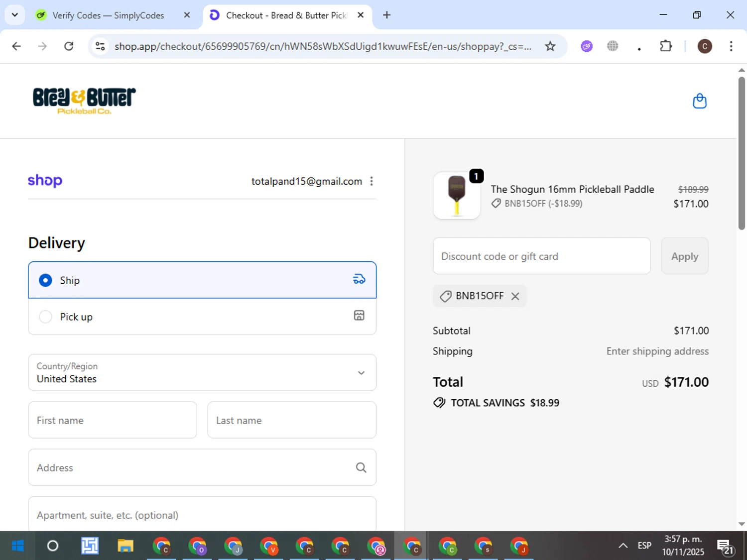This screenshot has height=560, width=747.
Task: Focus the Last name field
Action: click(x=292, y=420)
